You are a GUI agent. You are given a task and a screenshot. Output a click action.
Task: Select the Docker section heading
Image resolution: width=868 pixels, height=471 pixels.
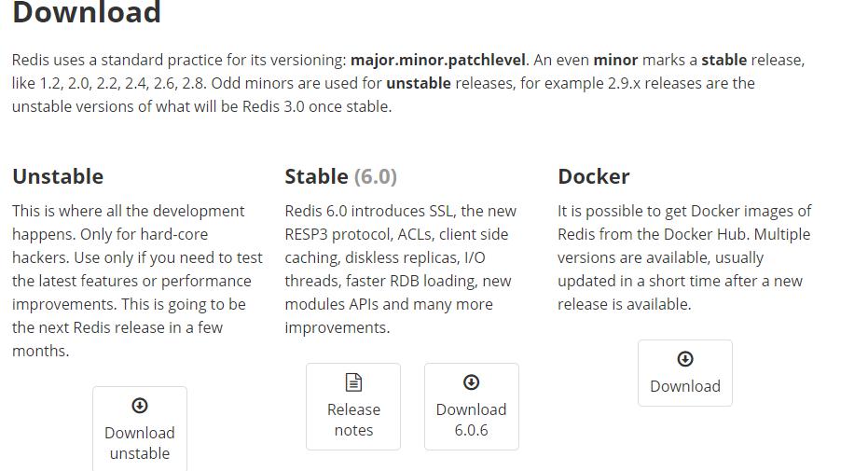(x=593, y=176)
